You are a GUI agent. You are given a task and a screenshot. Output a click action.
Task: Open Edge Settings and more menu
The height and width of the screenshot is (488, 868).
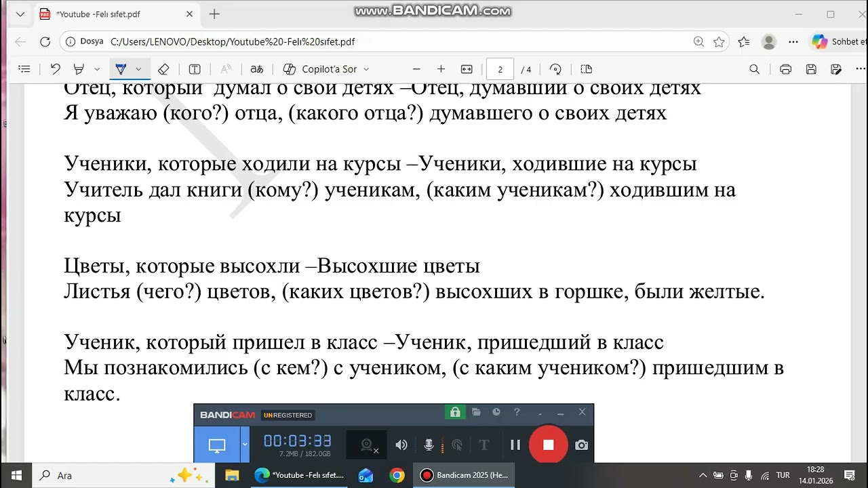click(793, 41)
